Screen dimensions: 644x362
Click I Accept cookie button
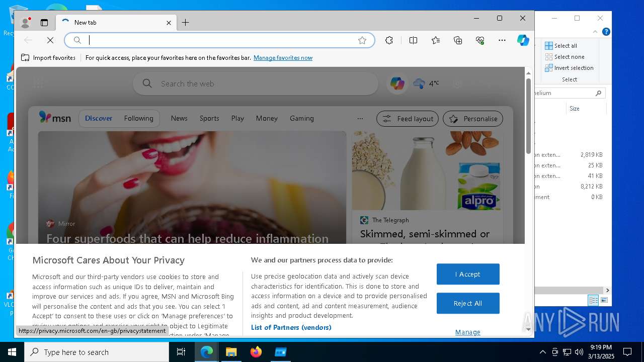tap(468, 274)
